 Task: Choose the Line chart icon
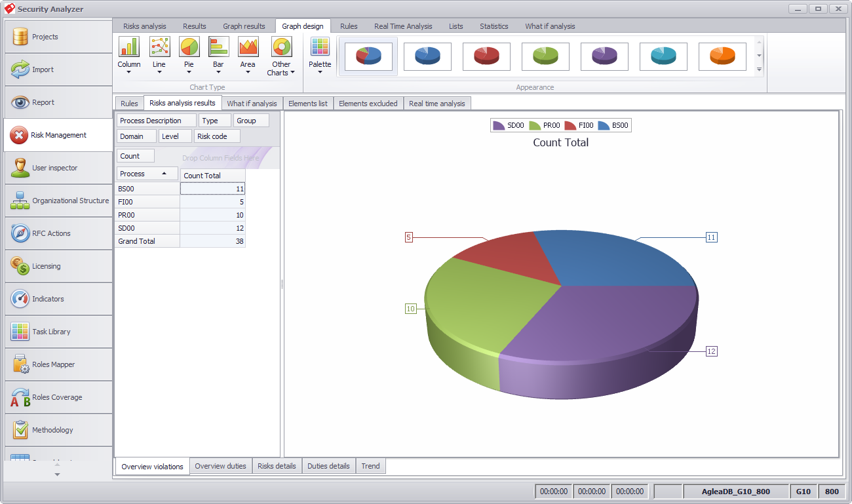point(159,47)
